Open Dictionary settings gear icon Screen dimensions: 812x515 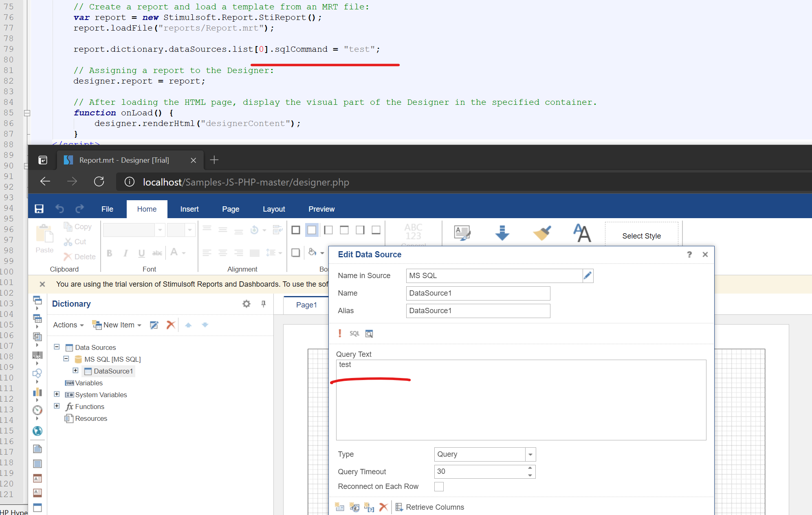point(246,304)
